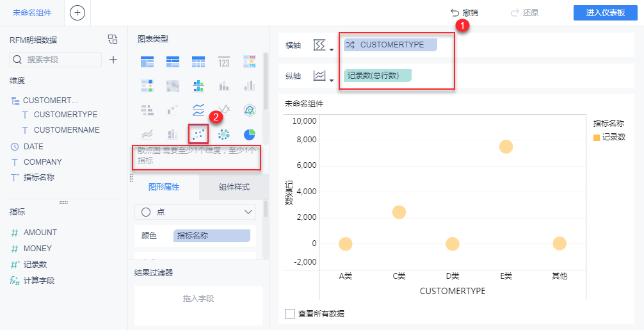Click the E类 data point in the scatter chart
This screenshot has width=644, height=330.
506,147
